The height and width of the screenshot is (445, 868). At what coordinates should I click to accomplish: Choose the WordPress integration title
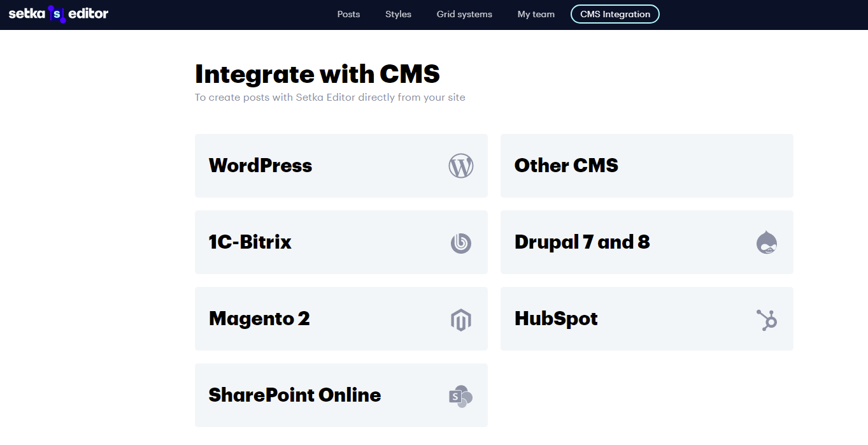pyautogui.click(x=260, y=166)
